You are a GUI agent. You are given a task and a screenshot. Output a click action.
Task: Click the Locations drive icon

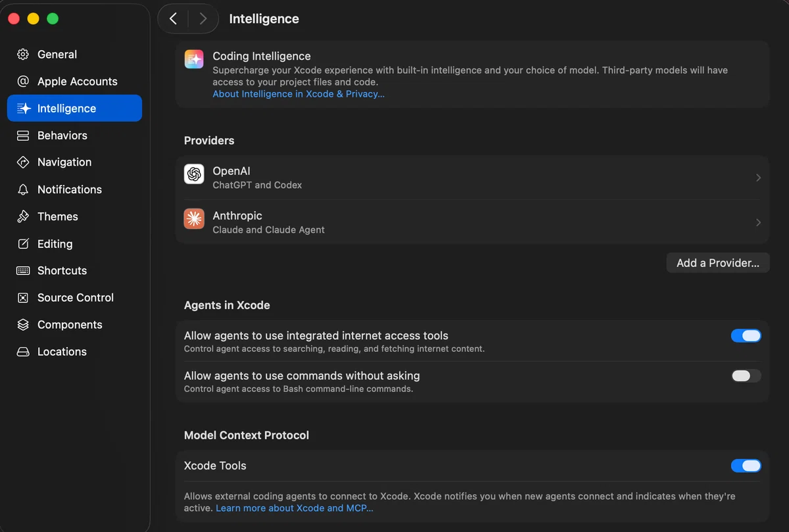(x=23, y=352)
